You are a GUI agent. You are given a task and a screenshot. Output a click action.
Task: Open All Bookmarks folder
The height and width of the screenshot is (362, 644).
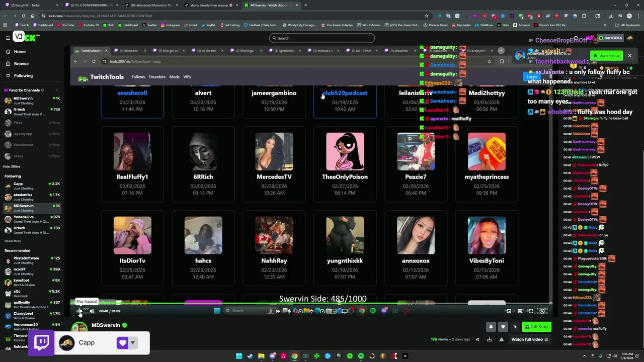pos(628,25)
